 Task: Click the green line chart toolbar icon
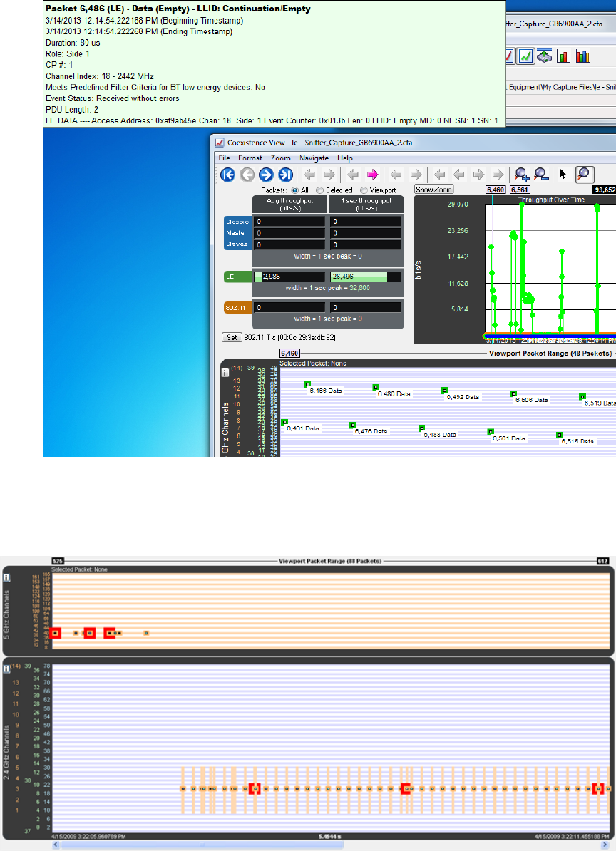click(x=526, y=56)
